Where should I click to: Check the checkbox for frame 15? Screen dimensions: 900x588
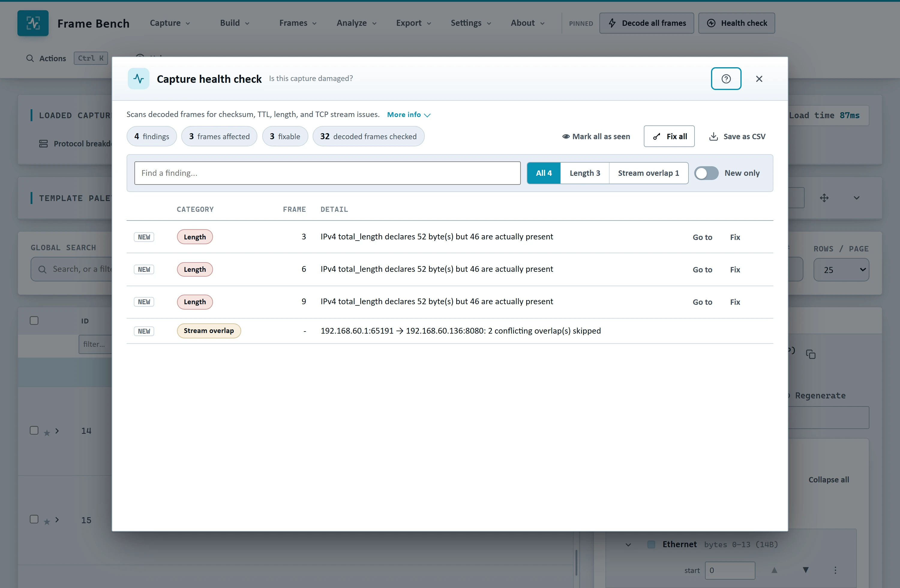[x=34, y=519]
